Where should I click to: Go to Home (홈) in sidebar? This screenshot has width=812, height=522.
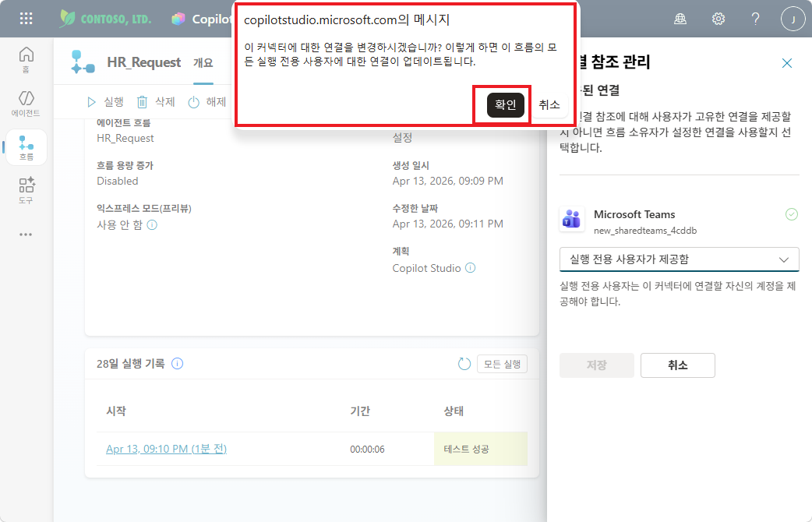pos(26,60)
